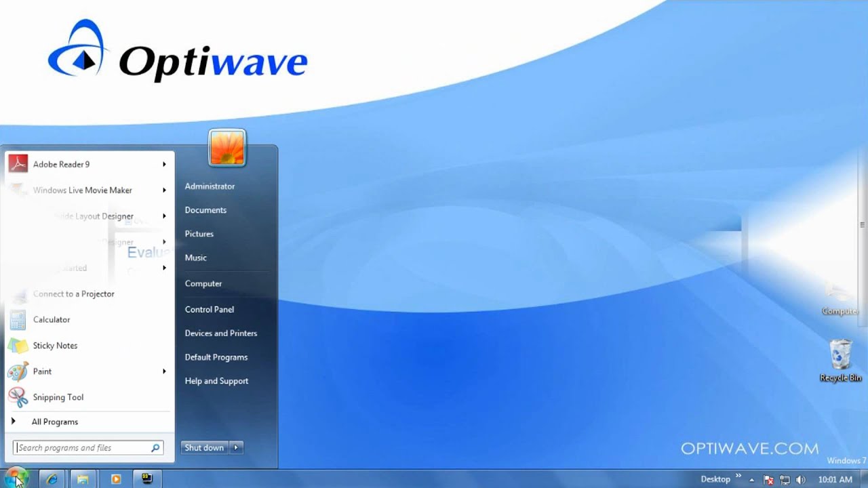The height and width of the screenshot is (488, 868).
Task: Click the search magnifier icon
Action: pyautogui.click(x=155, y=448)
